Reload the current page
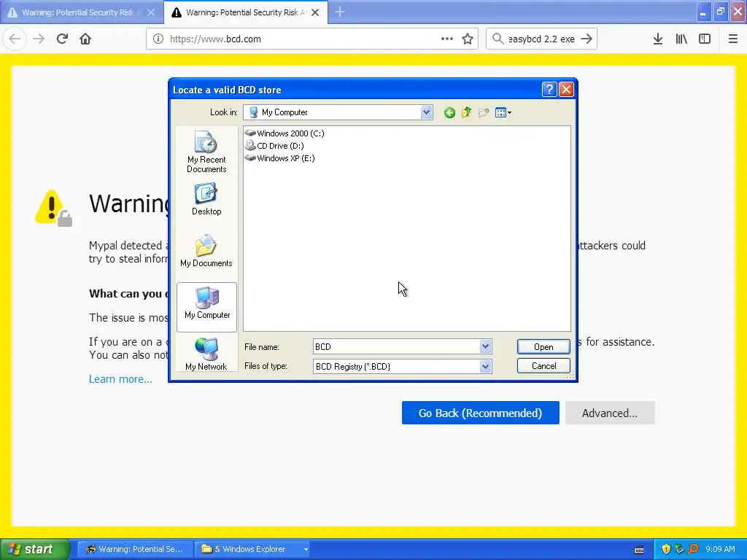Screen dimensions: 747x560 [62, 39]
